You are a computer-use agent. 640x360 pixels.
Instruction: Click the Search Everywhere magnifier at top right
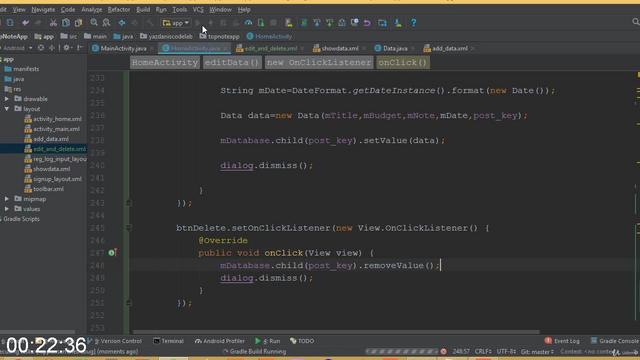tap(636, 22)
